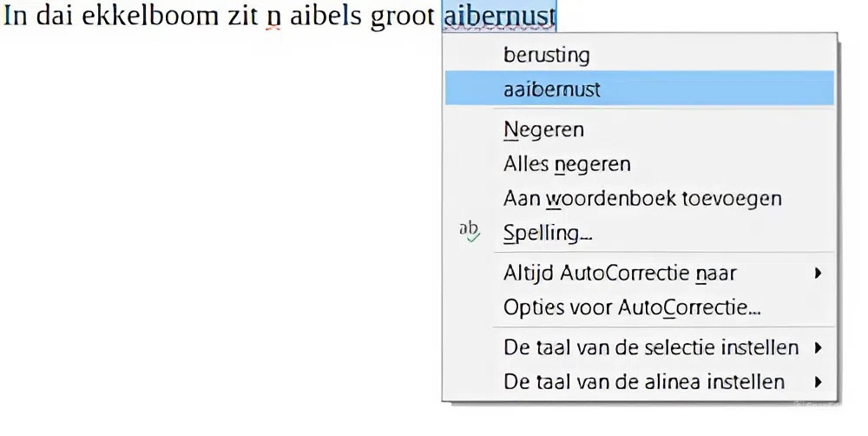Expand 'De taal van de alinea instellen' arrow
868x436 pixels.
coord(818,382)
